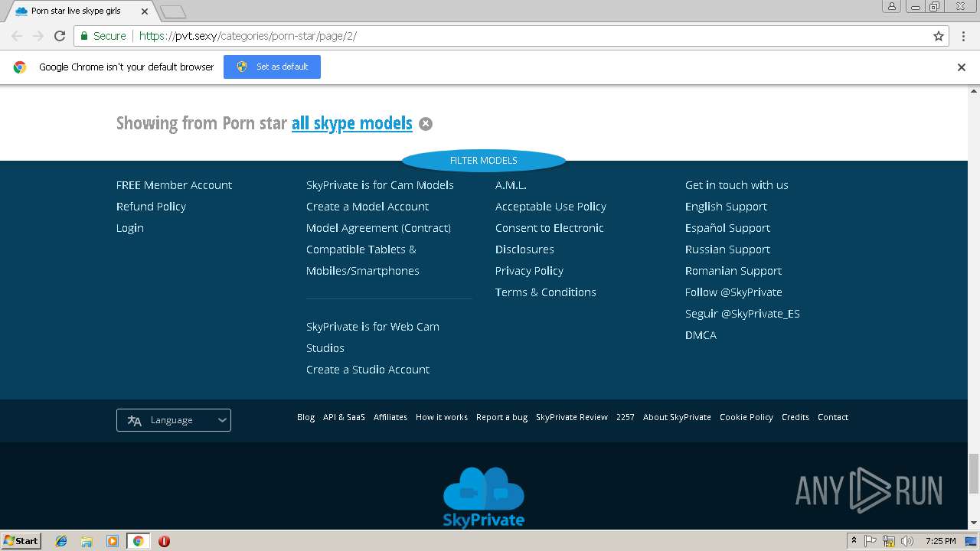Open the API & SaaS footer link
The image size is (980, 551).
pos(344,417)
